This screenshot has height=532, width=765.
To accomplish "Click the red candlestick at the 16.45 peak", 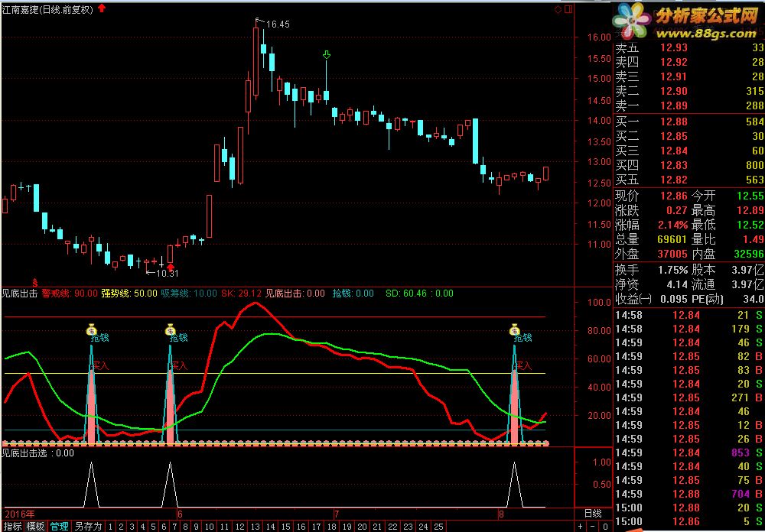I will pos(256,61).
